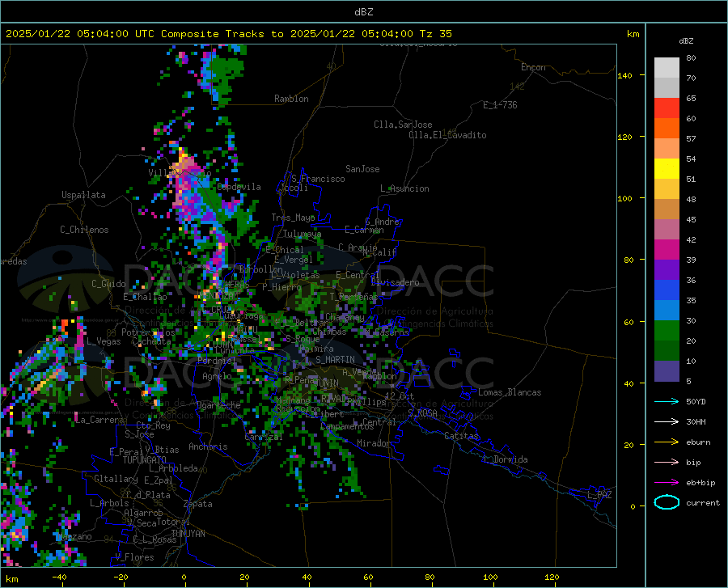Click the E_1-736 map label
Viewport: 728px width, 588px height.
coord(500,105)
